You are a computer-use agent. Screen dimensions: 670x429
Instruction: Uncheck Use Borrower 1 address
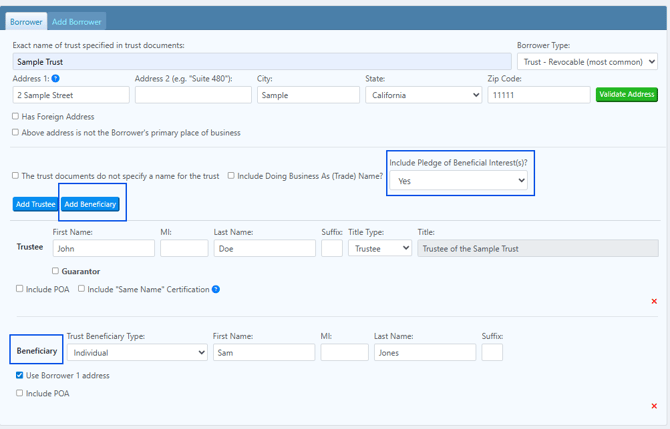pyautogui.click(x=19, y=375)
